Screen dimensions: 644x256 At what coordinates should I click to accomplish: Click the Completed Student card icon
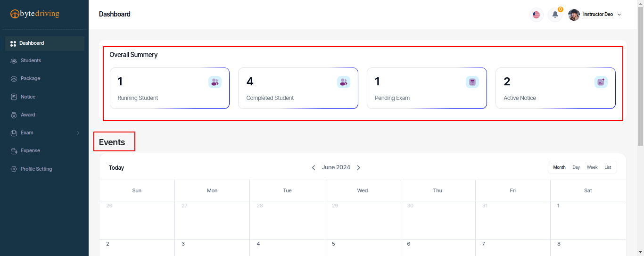pyautogui.click(x=344, y=82)
